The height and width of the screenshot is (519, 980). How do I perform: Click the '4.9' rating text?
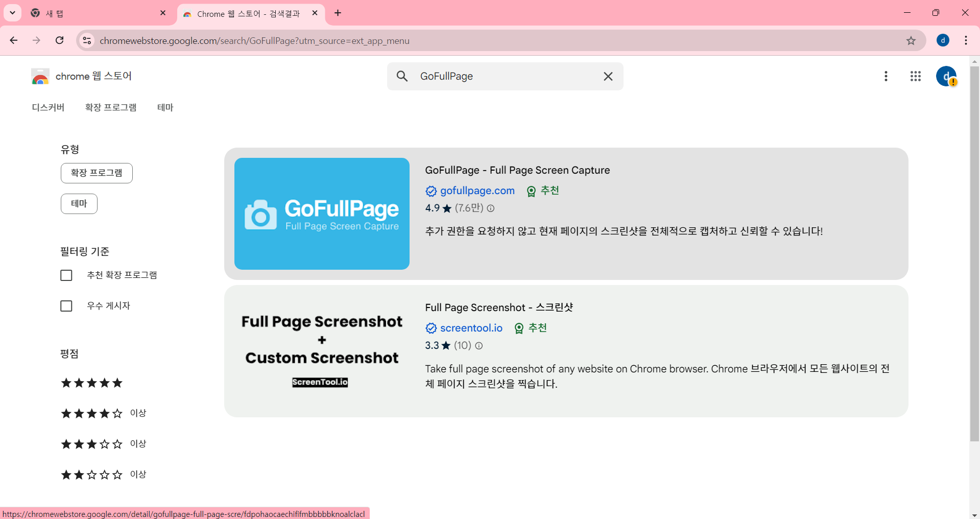pyautogui.click(x=432, y=208)
